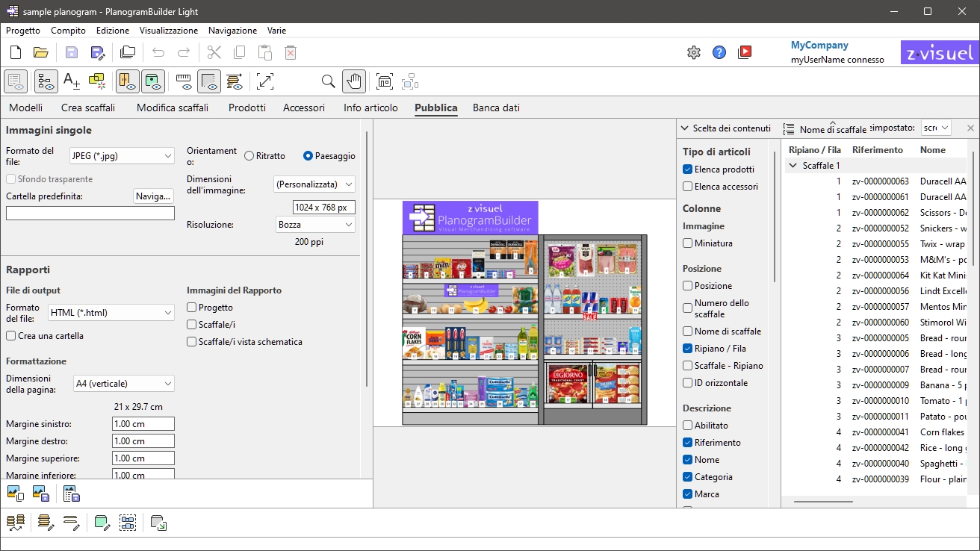
Task: Open settings with the gear icon
Action: click(x=694, y=52)
